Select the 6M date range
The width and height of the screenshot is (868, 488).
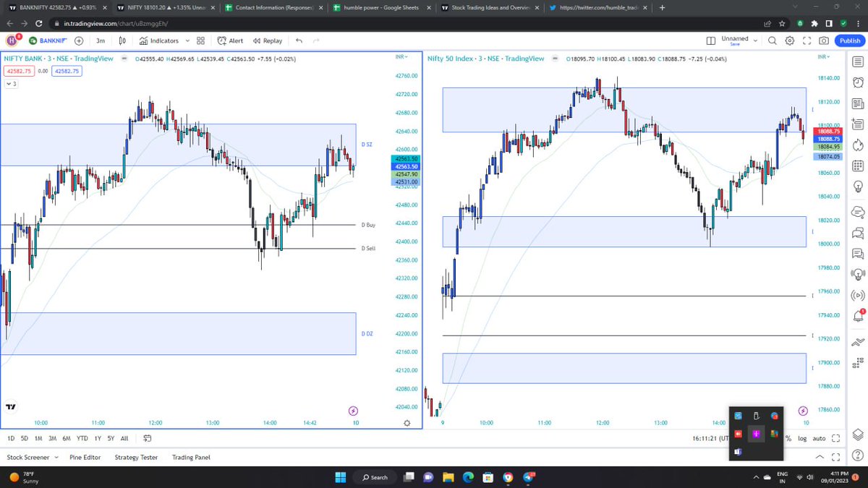(66, 438)
